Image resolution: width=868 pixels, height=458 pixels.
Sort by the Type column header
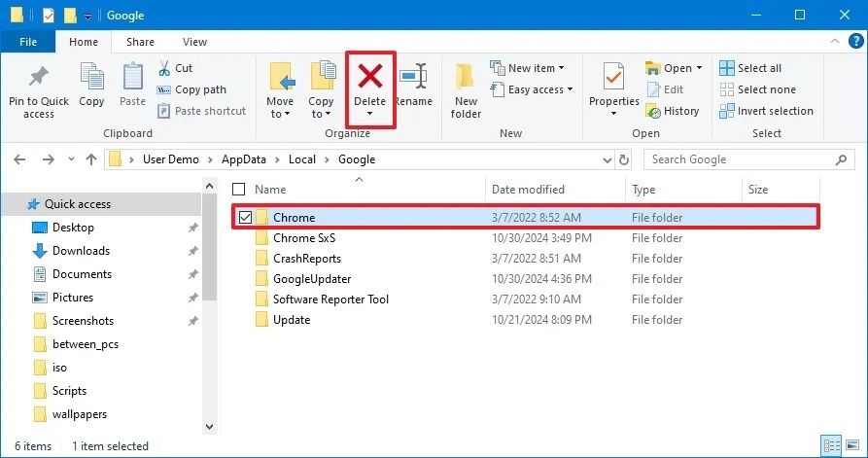pyautogui.click(x=643, y=190)
